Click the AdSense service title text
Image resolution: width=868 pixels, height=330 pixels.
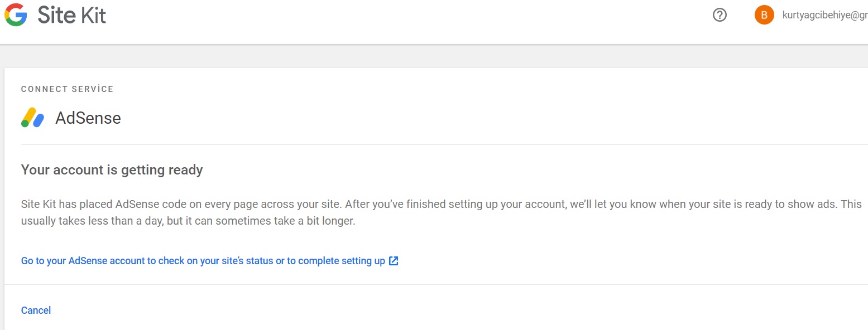[88, 118]
